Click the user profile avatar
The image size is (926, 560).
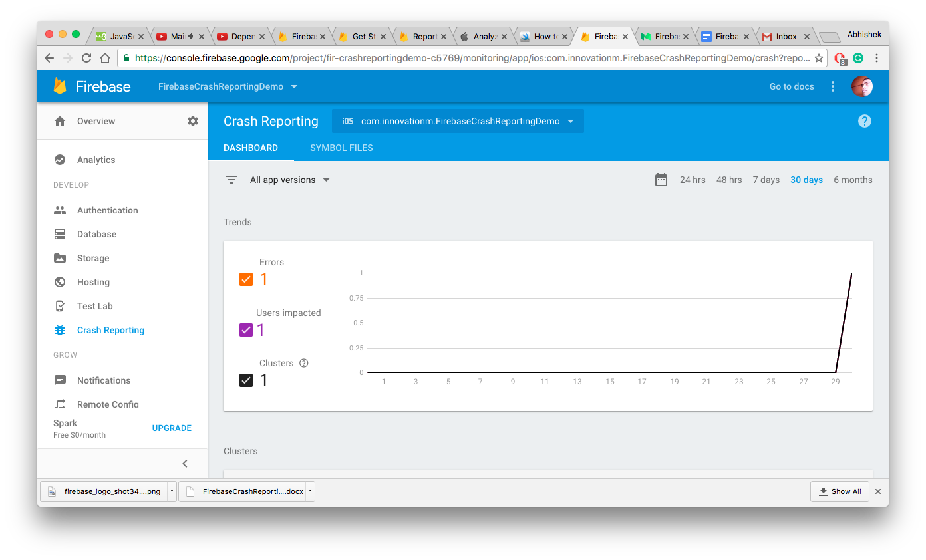[x=862, y=86]
